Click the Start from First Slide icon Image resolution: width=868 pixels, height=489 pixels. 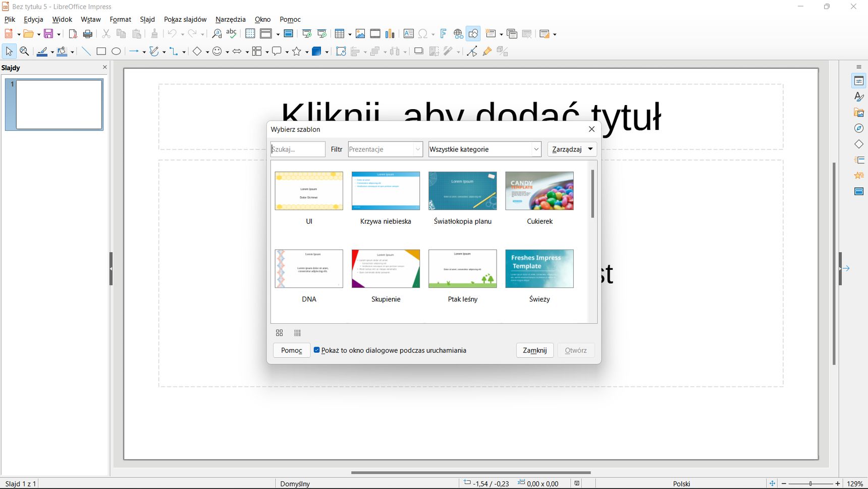click(307, 34)
